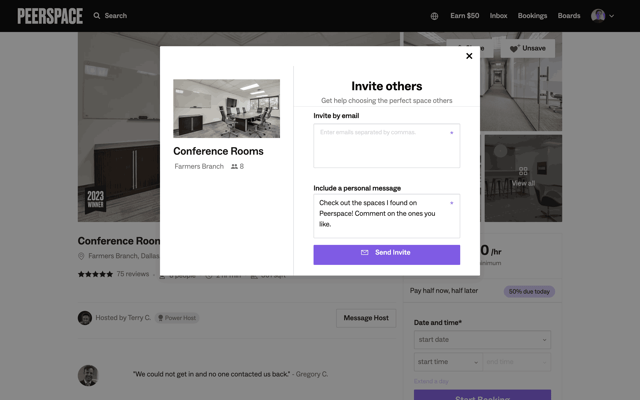Click the Message Host button
This screenshot has width=640, height=400.
point(366,318)
